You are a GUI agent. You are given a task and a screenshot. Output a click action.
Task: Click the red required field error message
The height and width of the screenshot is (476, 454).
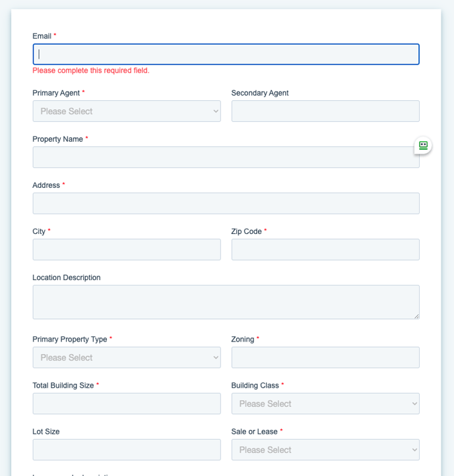tap(91, 71)
